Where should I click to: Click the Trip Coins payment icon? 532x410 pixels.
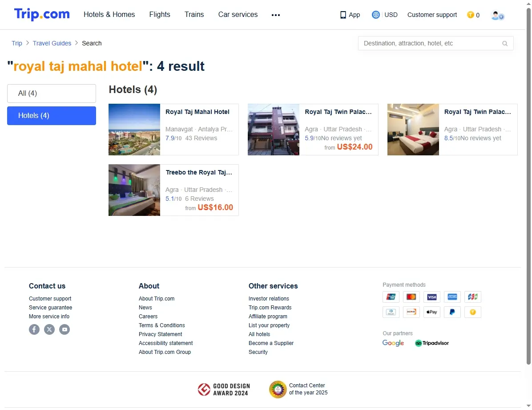click(473, 312)
